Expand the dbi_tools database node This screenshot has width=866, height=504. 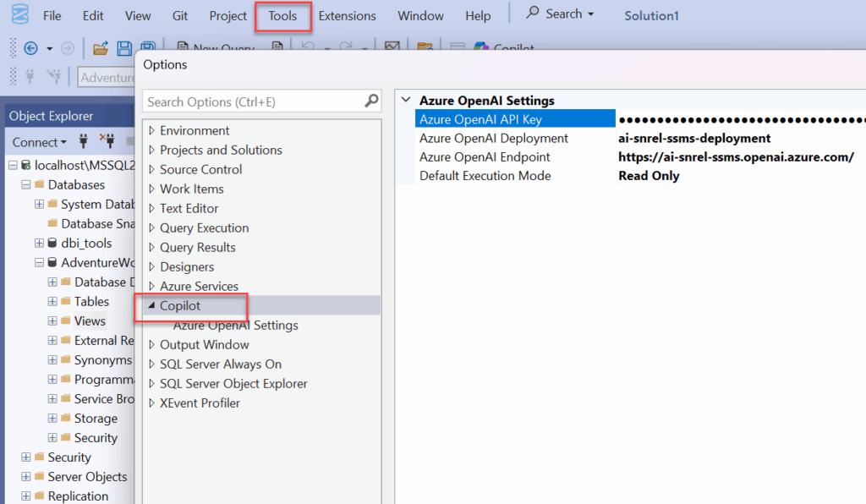tap(39, 243)
